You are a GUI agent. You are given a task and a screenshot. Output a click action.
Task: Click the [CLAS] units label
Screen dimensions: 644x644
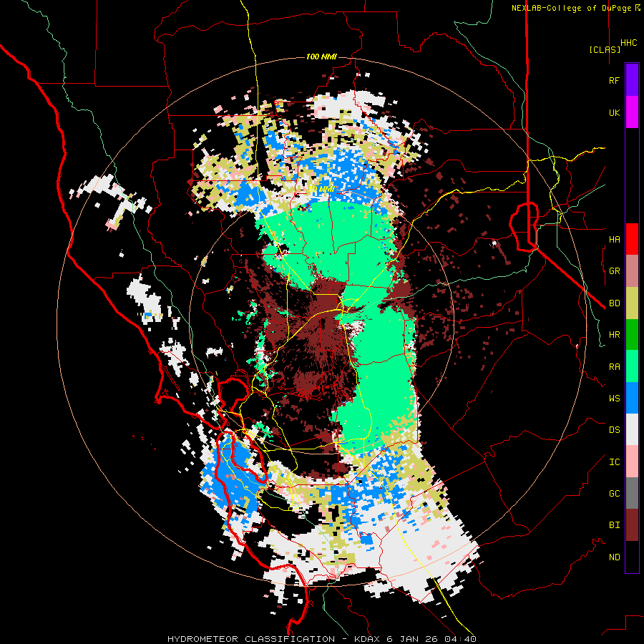point(605,49)
